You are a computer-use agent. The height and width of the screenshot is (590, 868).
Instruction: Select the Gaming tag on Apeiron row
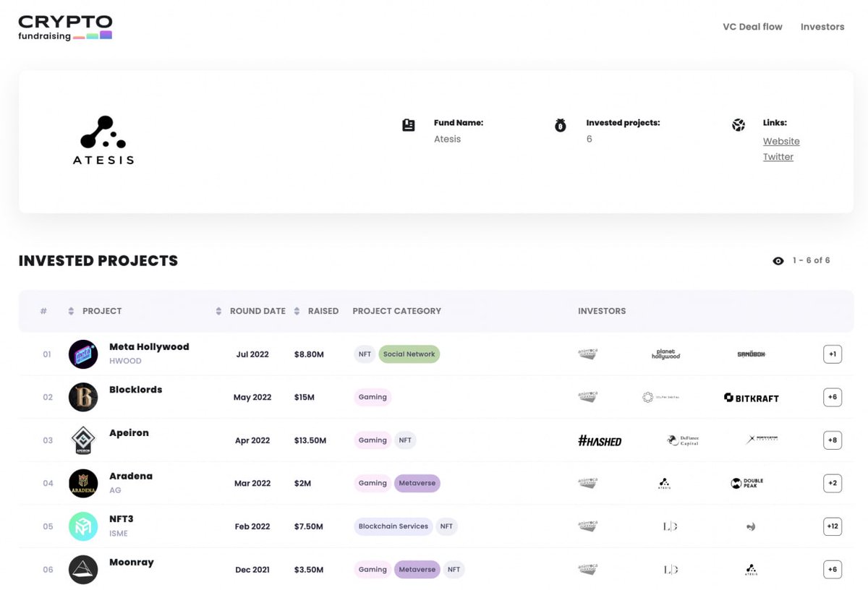point(373,440)
